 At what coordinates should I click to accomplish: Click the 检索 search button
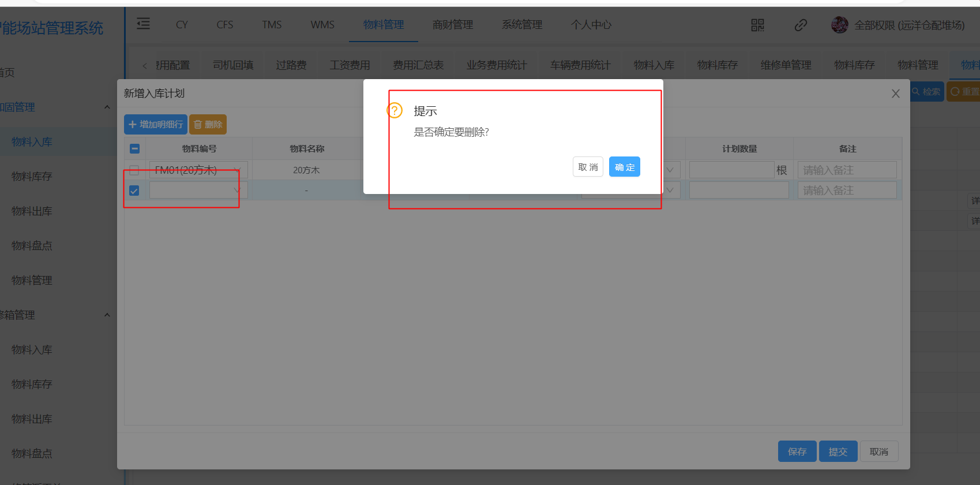pyautogui.click(x=926, y=92)
